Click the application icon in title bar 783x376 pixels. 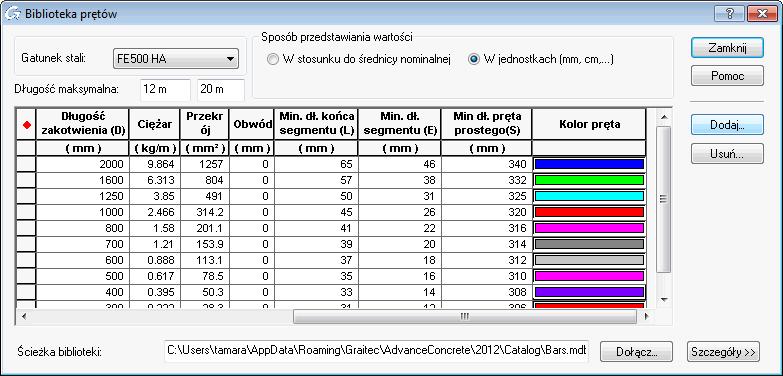point(12,13)
